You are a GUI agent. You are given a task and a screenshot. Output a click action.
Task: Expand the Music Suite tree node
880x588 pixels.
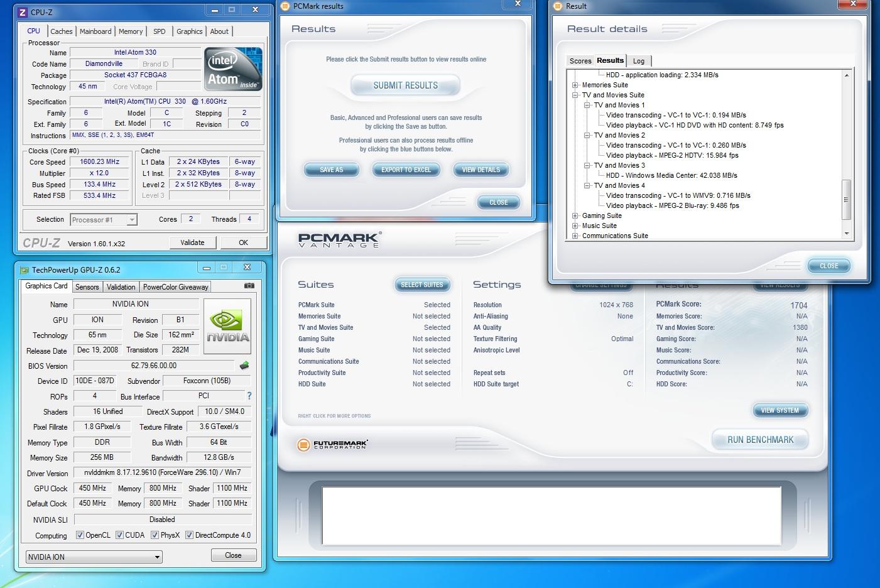point(575,226)
